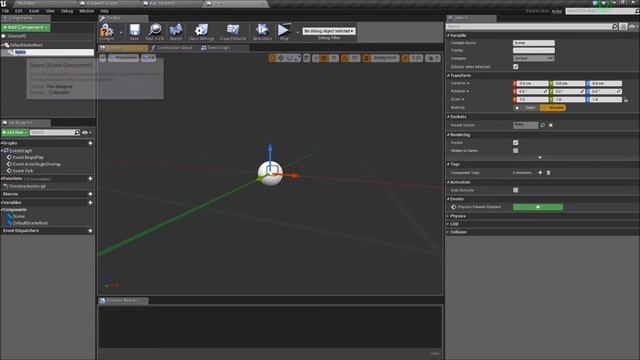Viewport: 640px width, 360px height.
Task: Open the Category dropdown in Variable section
Action: click(x=533, y=58)
